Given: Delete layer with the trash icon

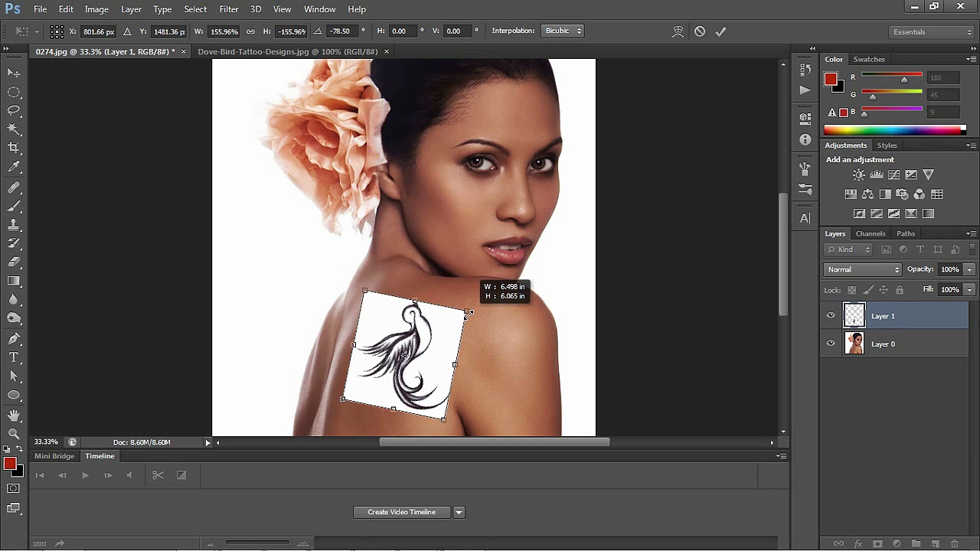Looking at the screenshot, I should click(x=955, y=543).
